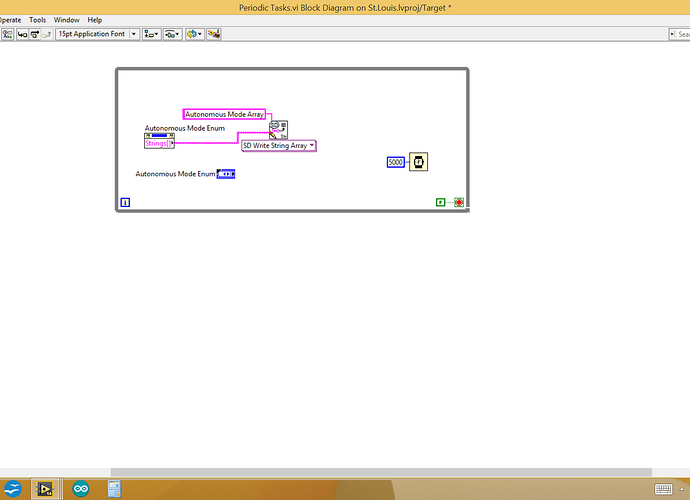Open the Reorder objects dropdown
The width and height of the screenshot is (690, 500).
[194, 34]
